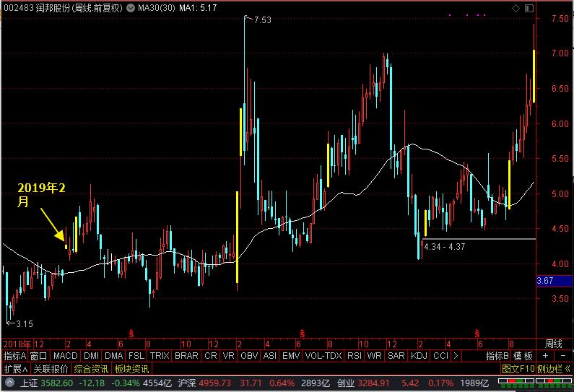Click the blue 3.67 price marker on axis
Viewport: 574px width, 392px height.
pos(554,281)
